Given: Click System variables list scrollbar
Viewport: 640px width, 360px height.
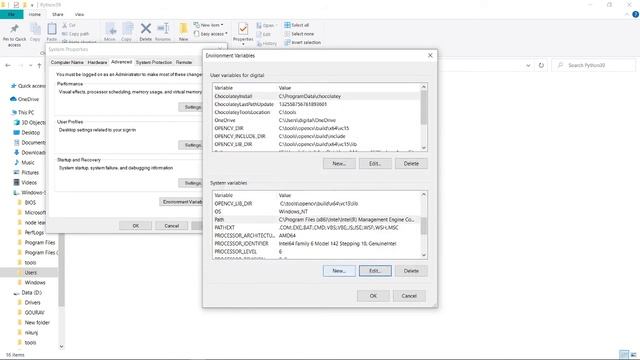Looking at the screenshot, I should pyautogui.click(x=424, y=225).
